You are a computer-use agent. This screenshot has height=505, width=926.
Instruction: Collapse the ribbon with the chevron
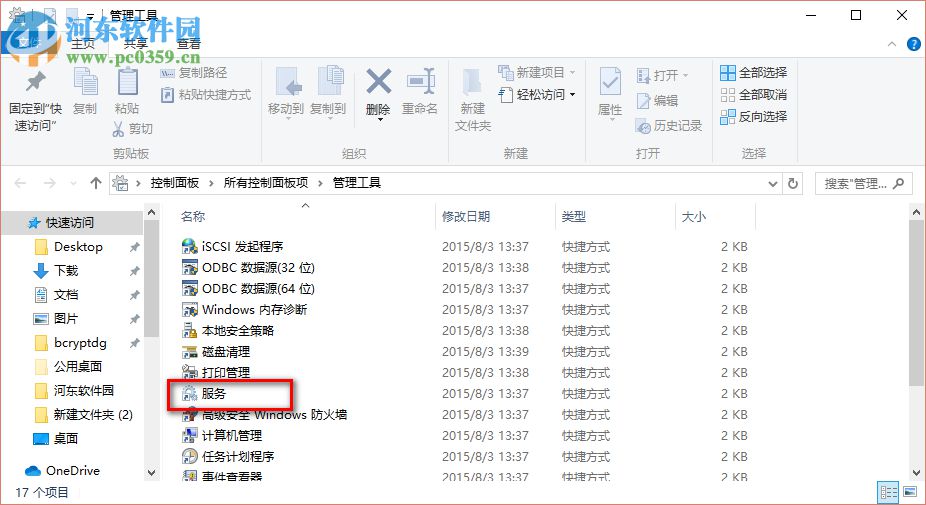tap(892, 44)
